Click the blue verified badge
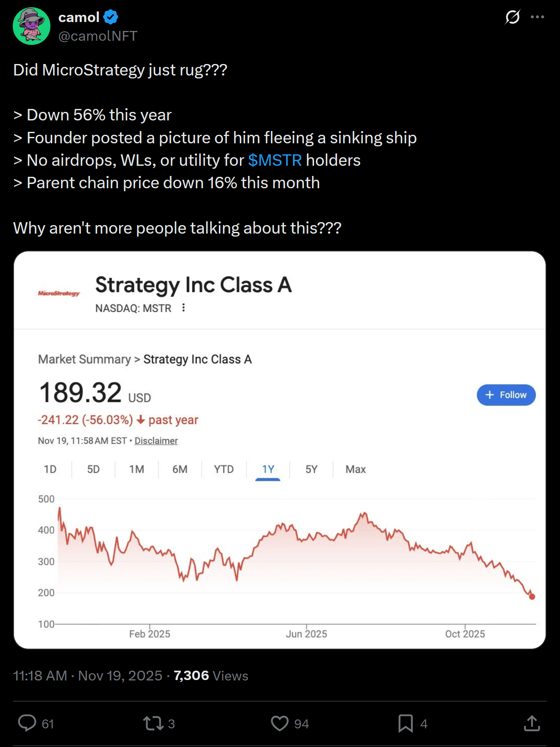This screenshot has height=747, width=560. pyautogui.click(x=111, y=17)
